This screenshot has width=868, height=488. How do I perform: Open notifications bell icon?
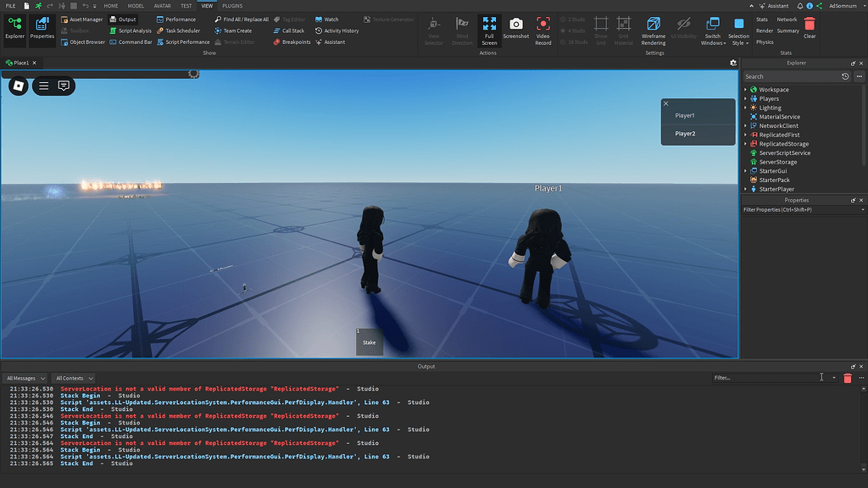(800, 6)
